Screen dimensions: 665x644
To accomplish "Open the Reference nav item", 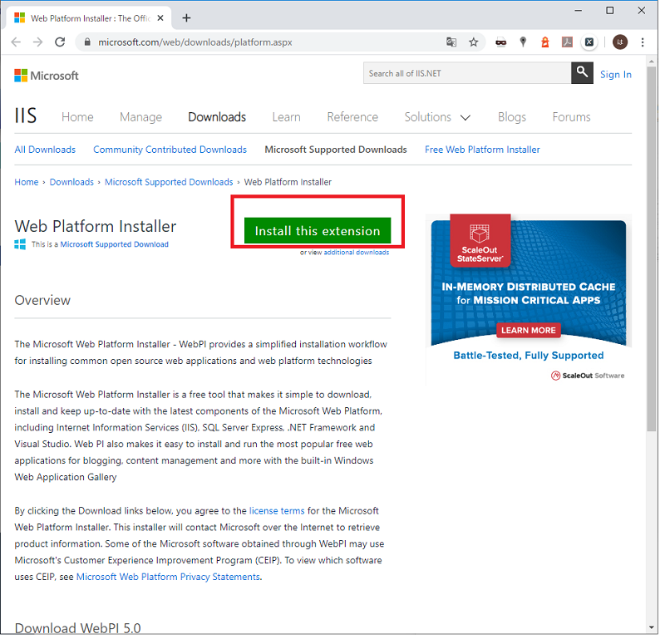I will [352, 117].
